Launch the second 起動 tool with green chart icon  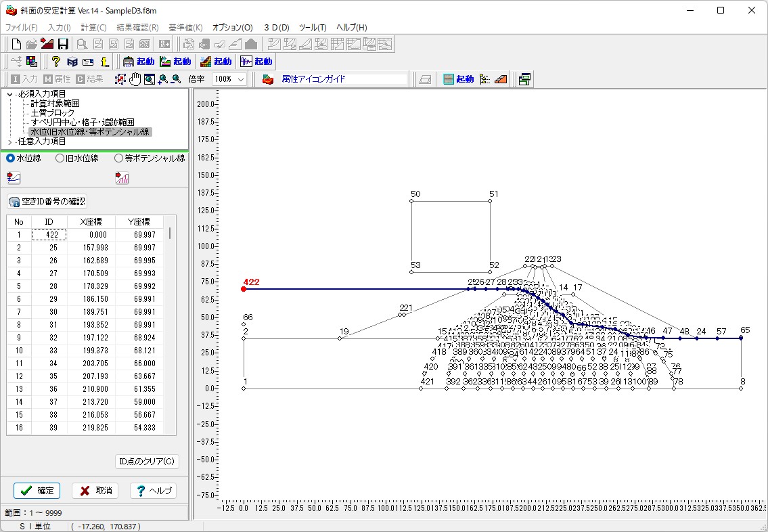pyautogui.click(x=175, y=61)
